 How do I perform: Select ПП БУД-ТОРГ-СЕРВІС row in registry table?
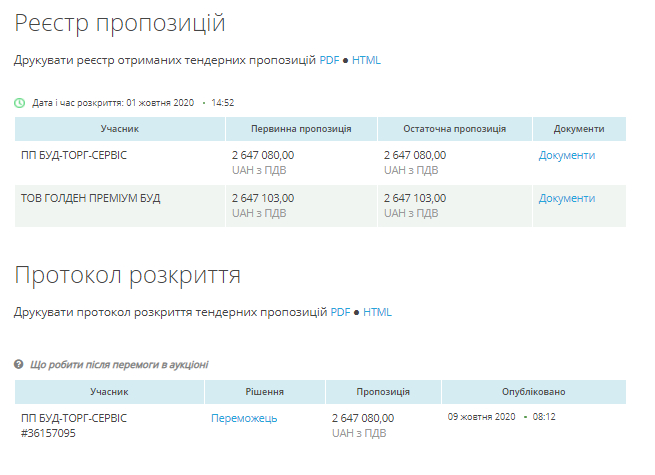[x=74, y=155]
